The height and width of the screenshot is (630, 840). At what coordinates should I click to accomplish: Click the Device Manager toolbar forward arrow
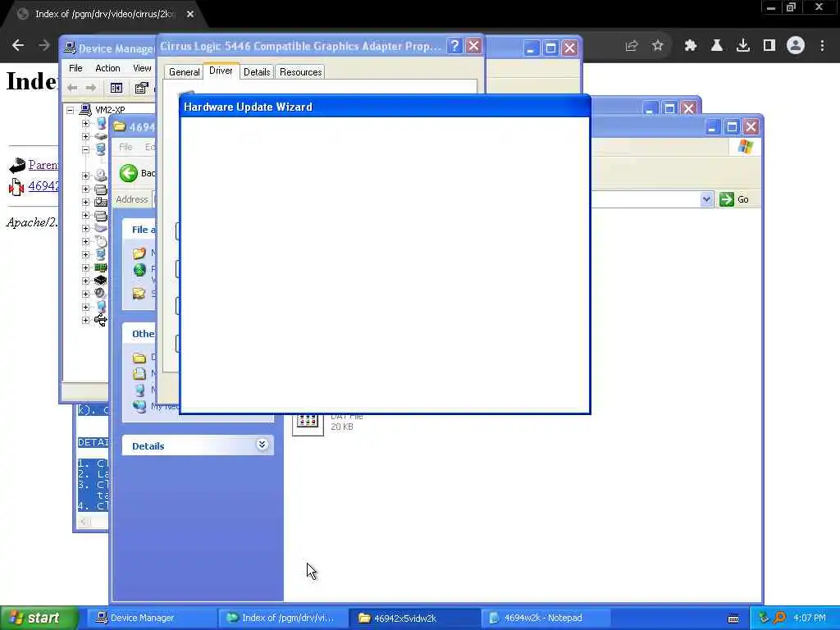[x=91, y=88]
